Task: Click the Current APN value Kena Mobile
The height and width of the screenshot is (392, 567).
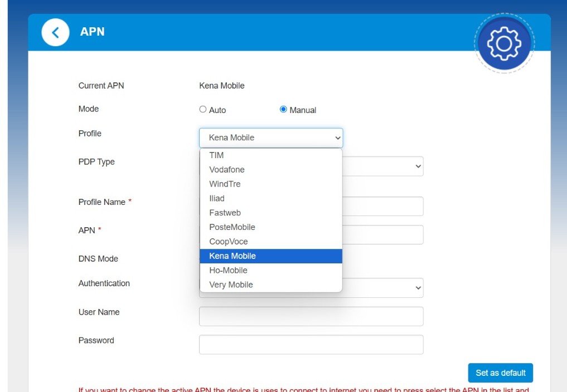Action: [222, 86]
